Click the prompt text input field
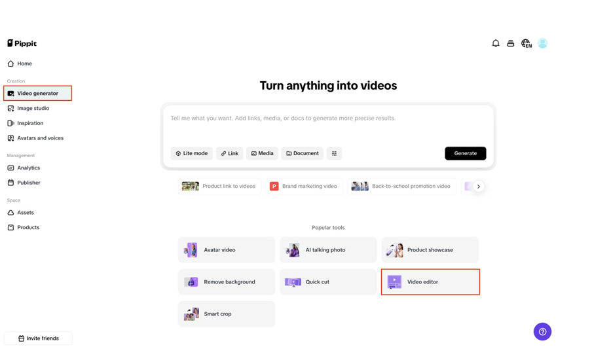592x364 pixels. coord(327,124)
